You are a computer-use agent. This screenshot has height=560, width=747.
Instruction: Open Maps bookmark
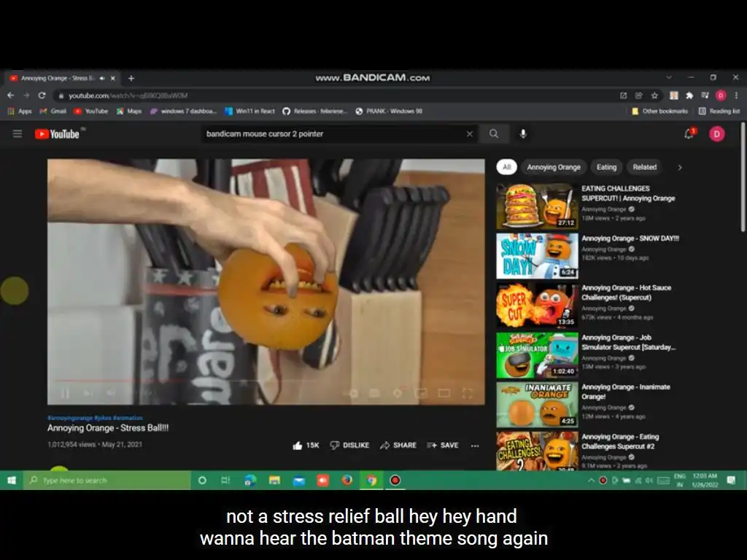129,111
